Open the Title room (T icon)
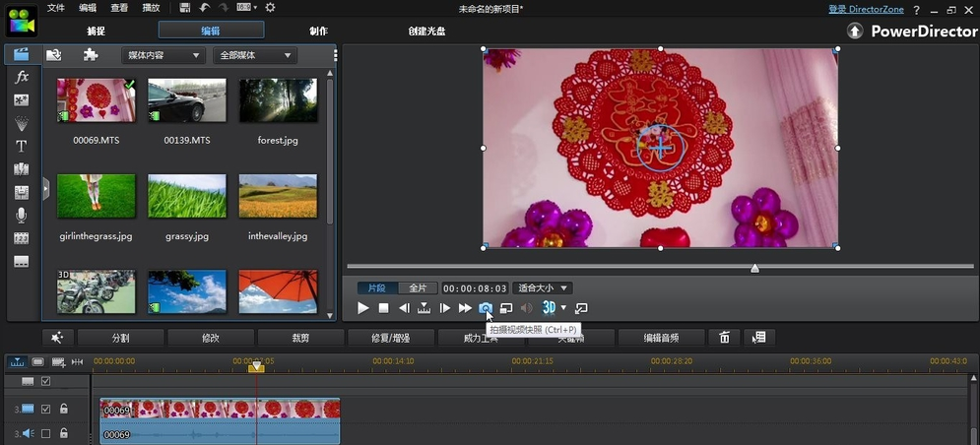This screenshot has height=445, width=980. [22, 146]
